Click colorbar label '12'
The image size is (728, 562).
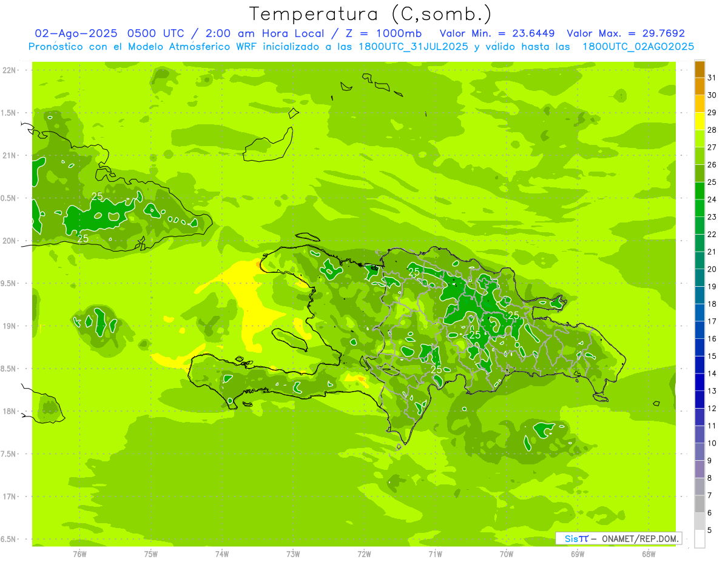click(712, 409)
